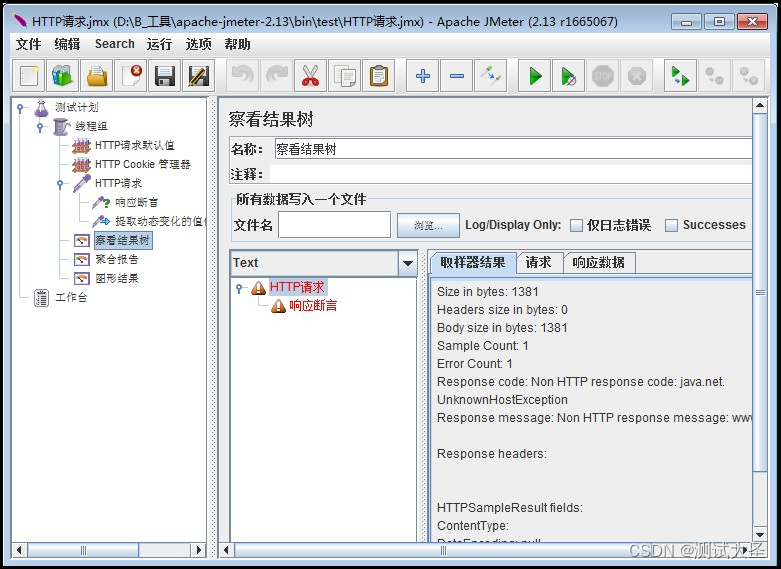Click the Shutdown round X icon
This screenshot has height=569, width=781.
[637, 76]
